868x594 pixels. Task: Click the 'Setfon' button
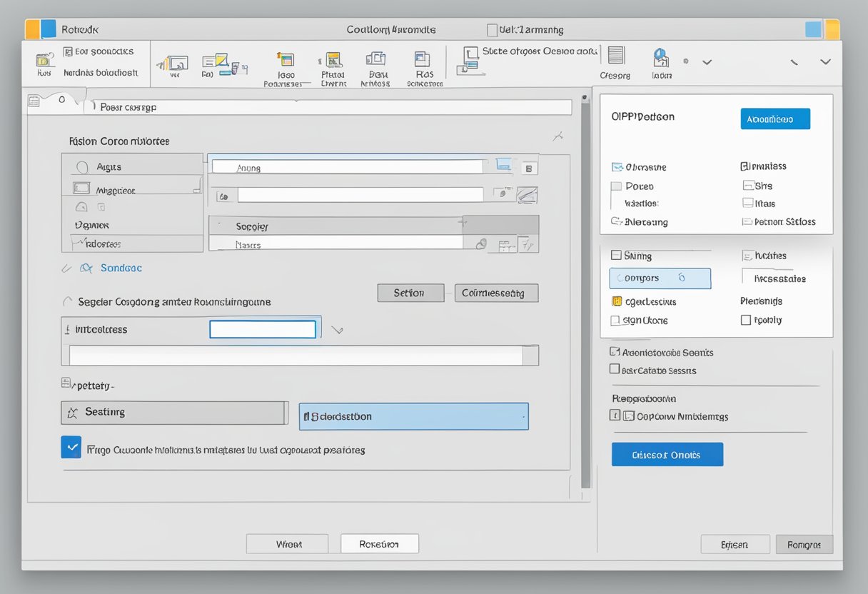[x=410, y=293]
